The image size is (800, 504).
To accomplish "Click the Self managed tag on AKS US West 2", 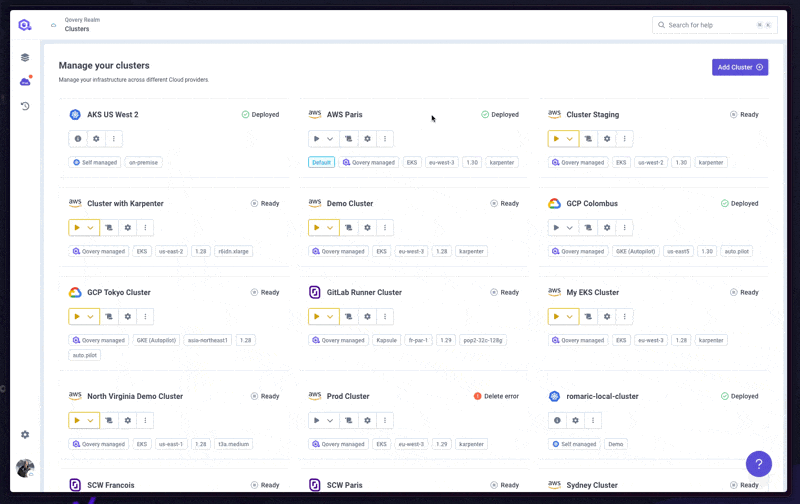I will (95, 162).
